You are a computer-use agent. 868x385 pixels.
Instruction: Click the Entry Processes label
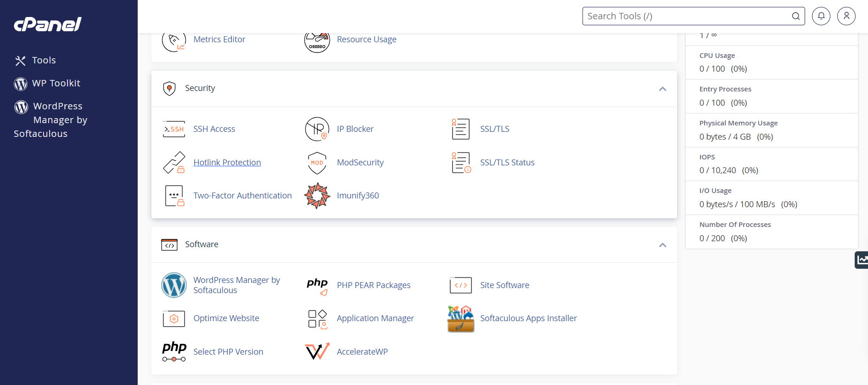[725, 89]
